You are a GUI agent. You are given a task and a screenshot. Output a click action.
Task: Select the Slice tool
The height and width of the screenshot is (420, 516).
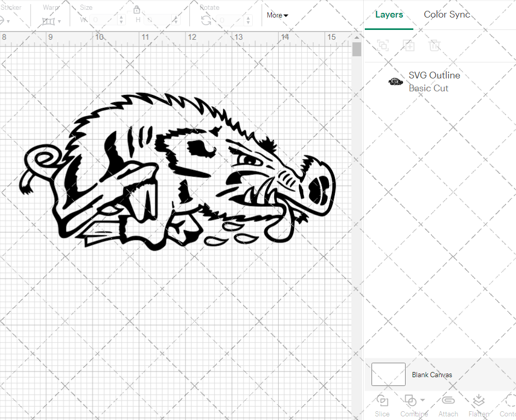click(x=382, y=405)
